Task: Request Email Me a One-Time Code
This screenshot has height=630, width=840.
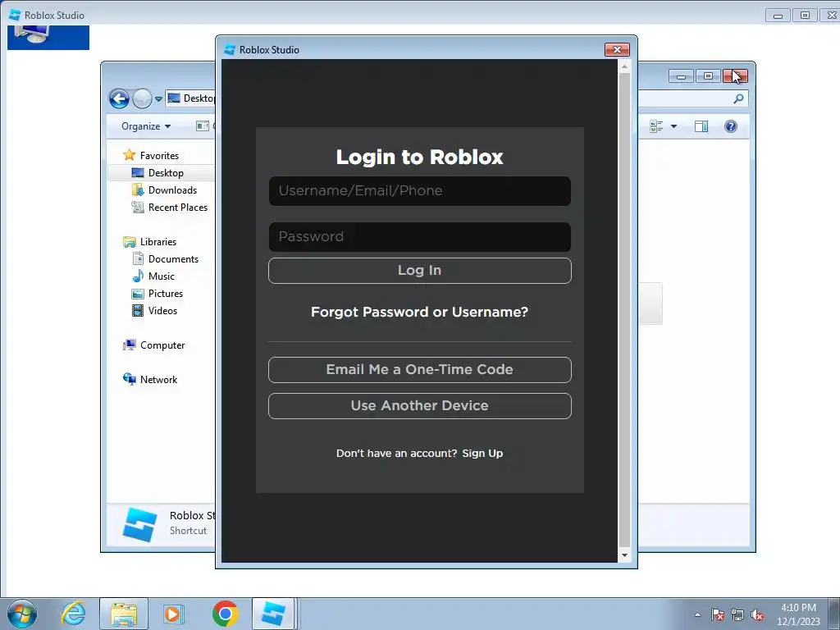Action: click(x=419, y=370)
